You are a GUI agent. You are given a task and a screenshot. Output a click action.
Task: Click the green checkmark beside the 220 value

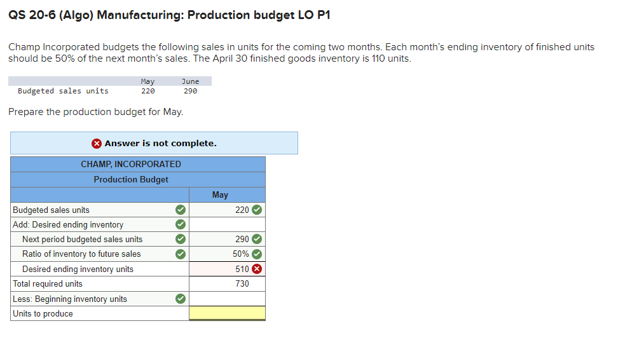point(257,210)
